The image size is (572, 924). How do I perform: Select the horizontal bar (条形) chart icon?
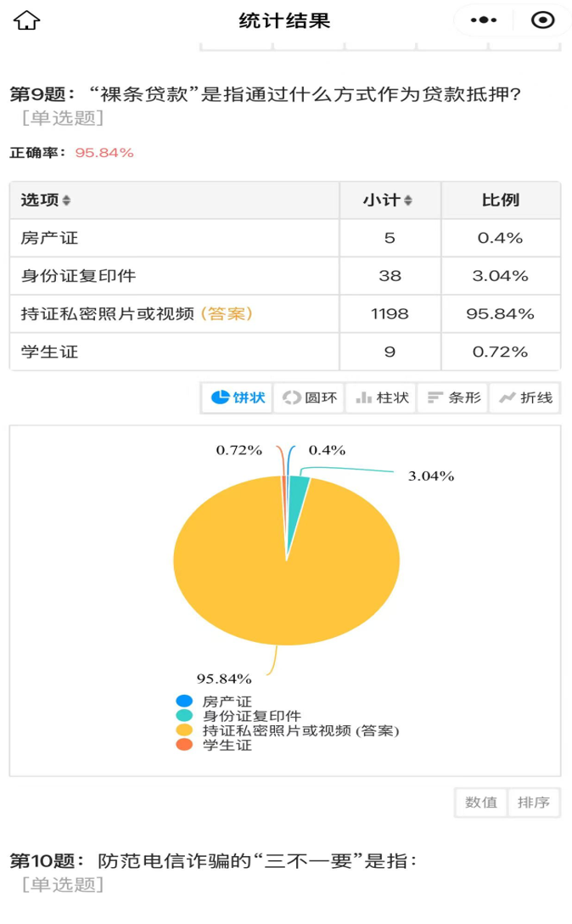453,397
